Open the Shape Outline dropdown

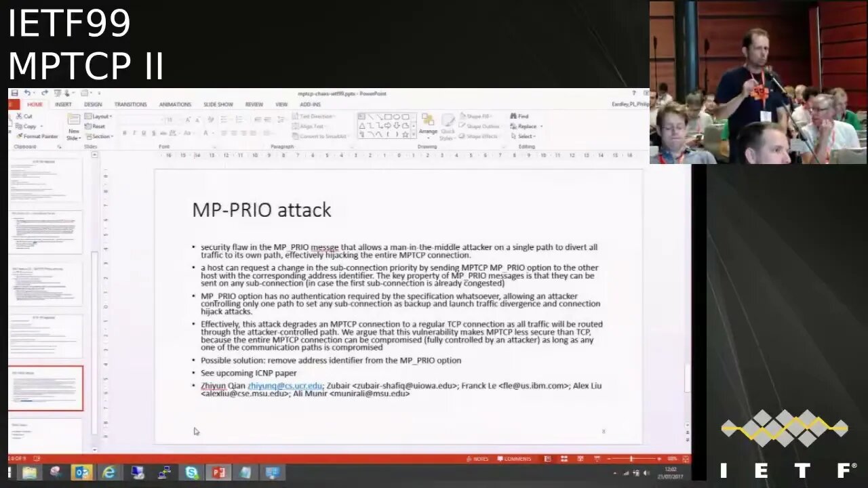click(479, 126)
